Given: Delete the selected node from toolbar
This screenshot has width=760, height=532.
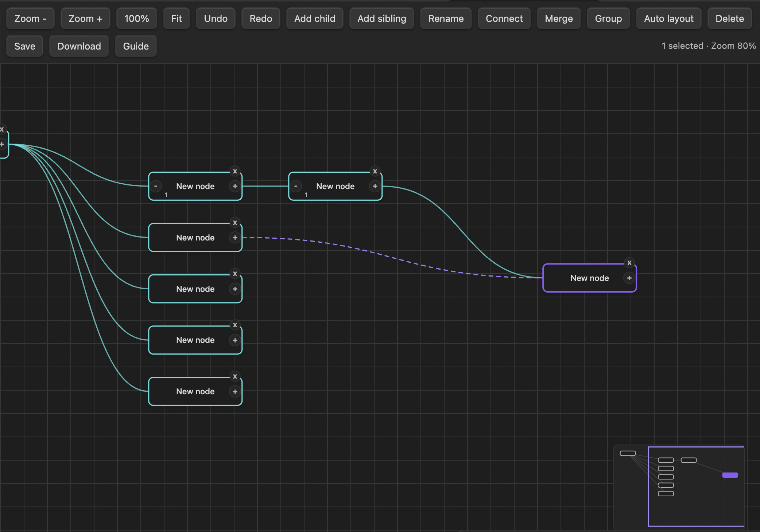Looking at the screenshot, I should point(730,19).
